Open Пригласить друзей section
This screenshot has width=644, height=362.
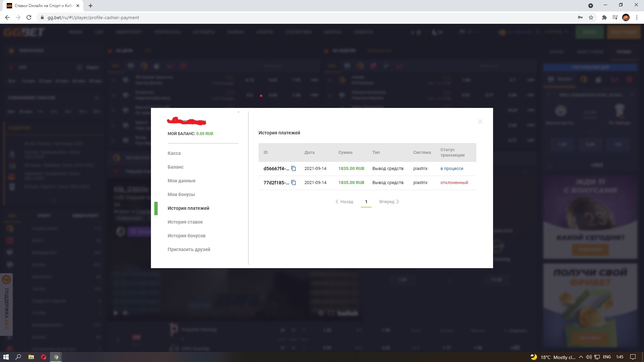[x=189, y=249]
